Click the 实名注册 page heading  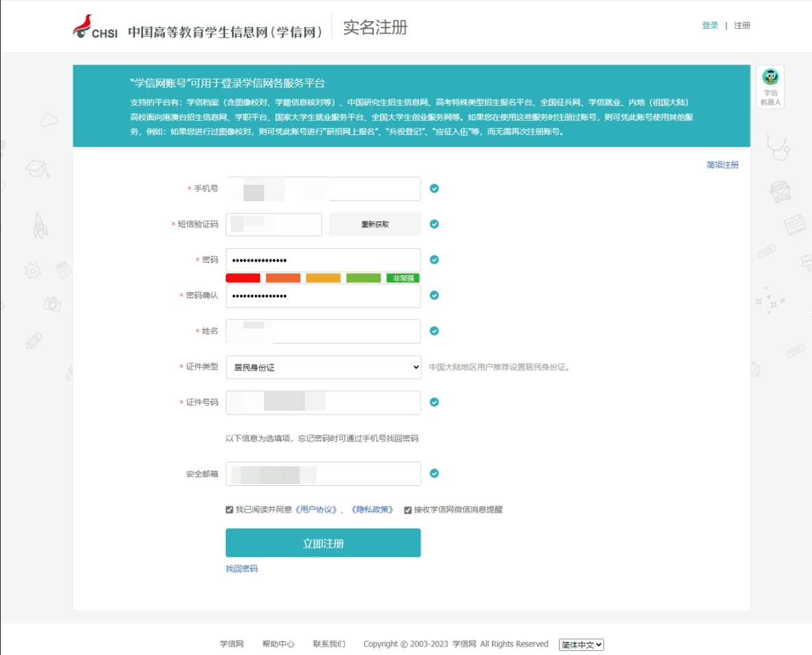point(376,27)
